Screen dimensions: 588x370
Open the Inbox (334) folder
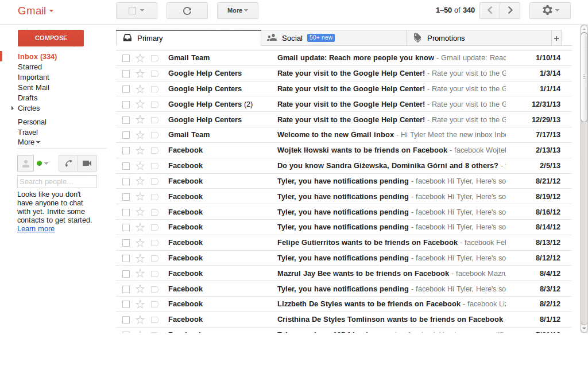[37, 57]
